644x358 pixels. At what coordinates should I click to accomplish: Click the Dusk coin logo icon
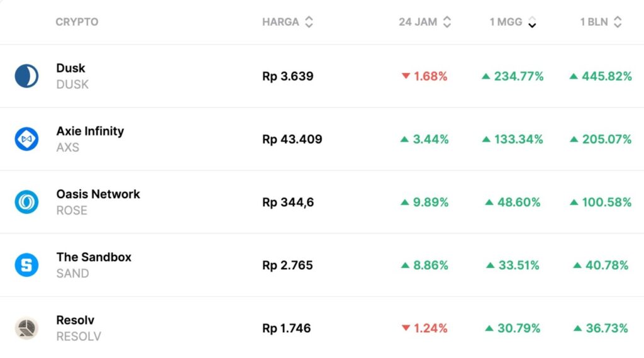click(26, 76)
